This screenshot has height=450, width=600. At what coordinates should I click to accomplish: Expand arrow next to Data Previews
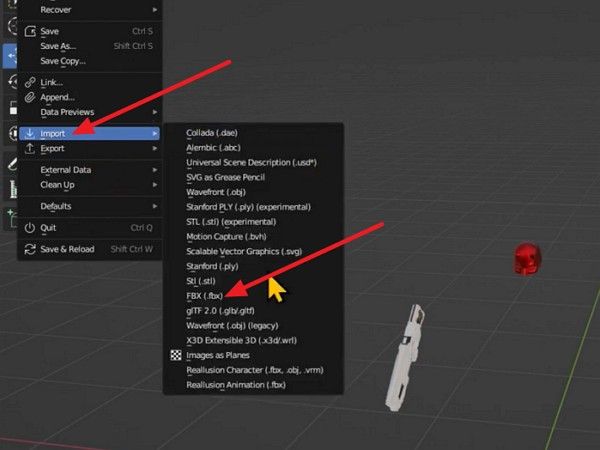click(x=155, y=112)
